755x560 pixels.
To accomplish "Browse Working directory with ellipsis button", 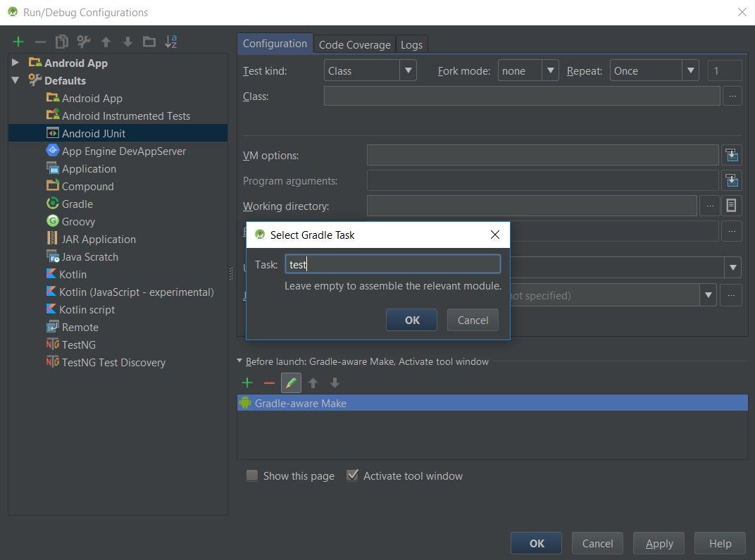I will [x=710, y=206].
